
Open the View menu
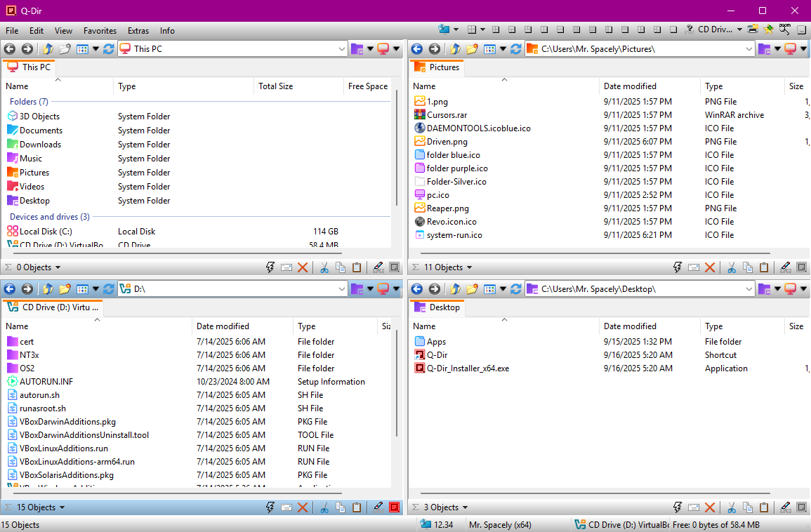pyautogui.click(x=63, y=30)
